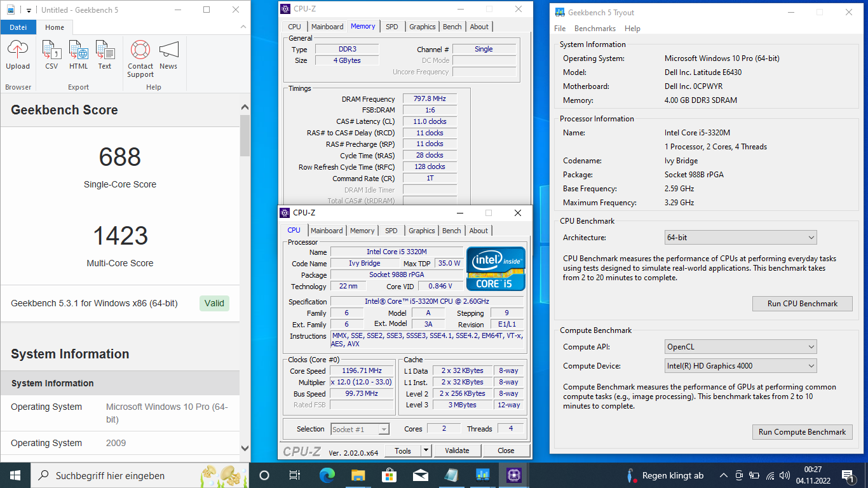Click the Single-Core Score 688
The image size is (868, 488).
tap(120, 157)
